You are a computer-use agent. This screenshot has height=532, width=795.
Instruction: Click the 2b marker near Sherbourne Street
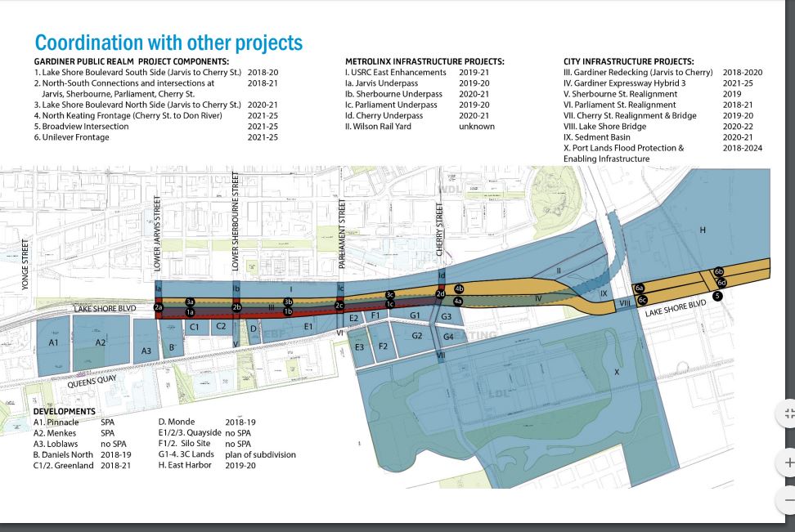coord(236,306)
